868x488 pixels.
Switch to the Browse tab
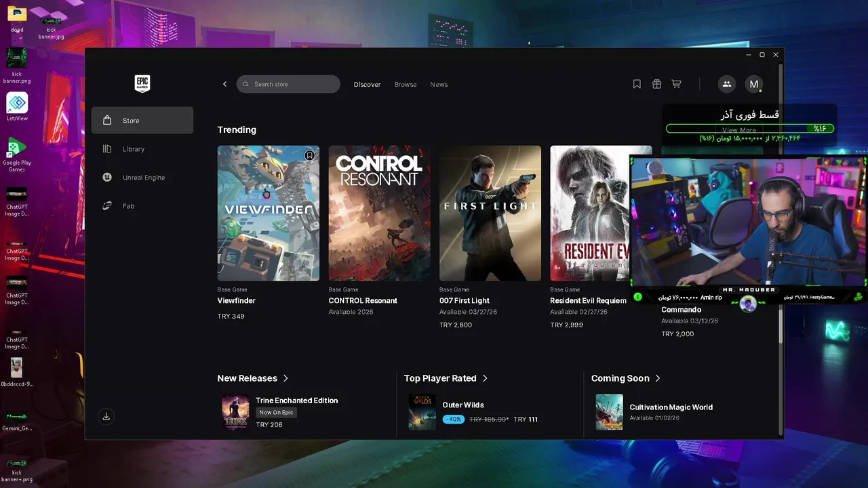point(406,85)
